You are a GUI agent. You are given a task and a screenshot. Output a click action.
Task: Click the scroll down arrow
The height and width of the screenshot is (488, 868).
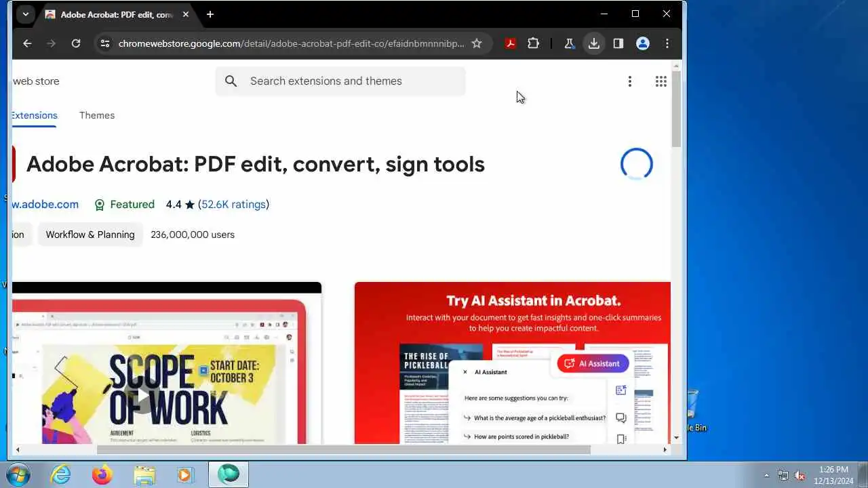point(676,439)
